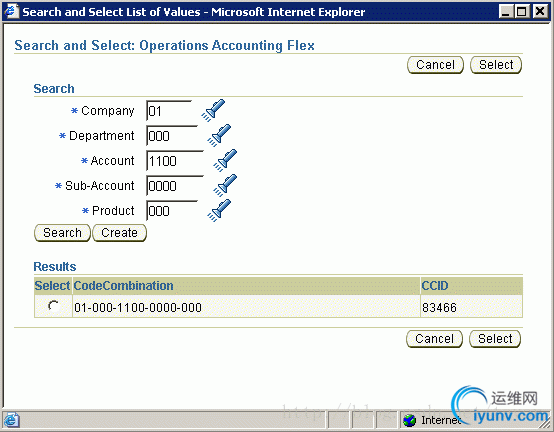Close the Internet Explorer window

pyautogui.click(x=541, y=12)
